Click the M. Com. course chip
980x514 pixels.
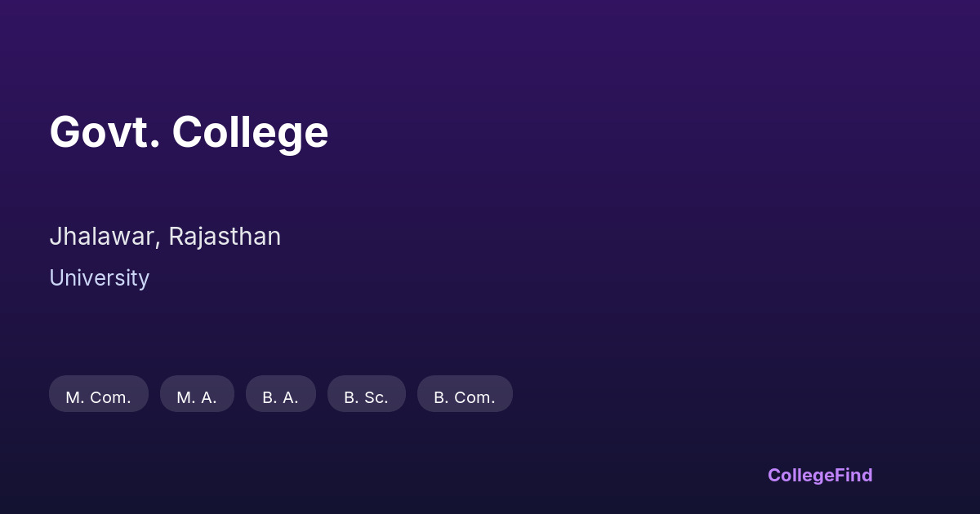point(98,395)
